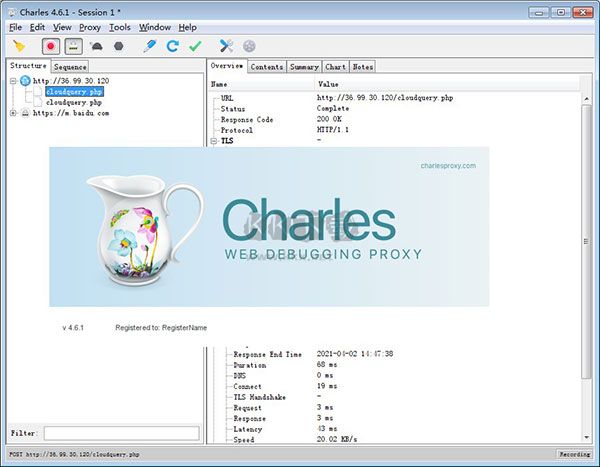
Task: Select the lock icon beside m.baidu.com
Action: 25,113
